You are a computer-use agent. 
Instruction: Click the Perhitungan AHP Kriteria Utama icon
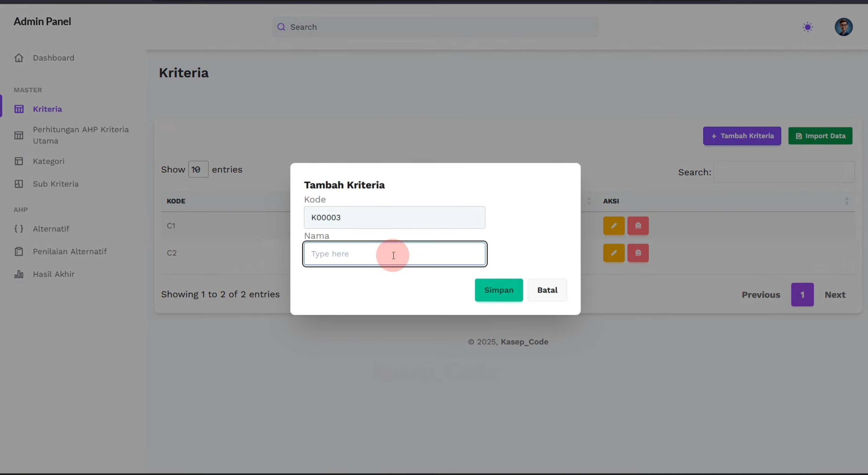[x=19, y=135]
